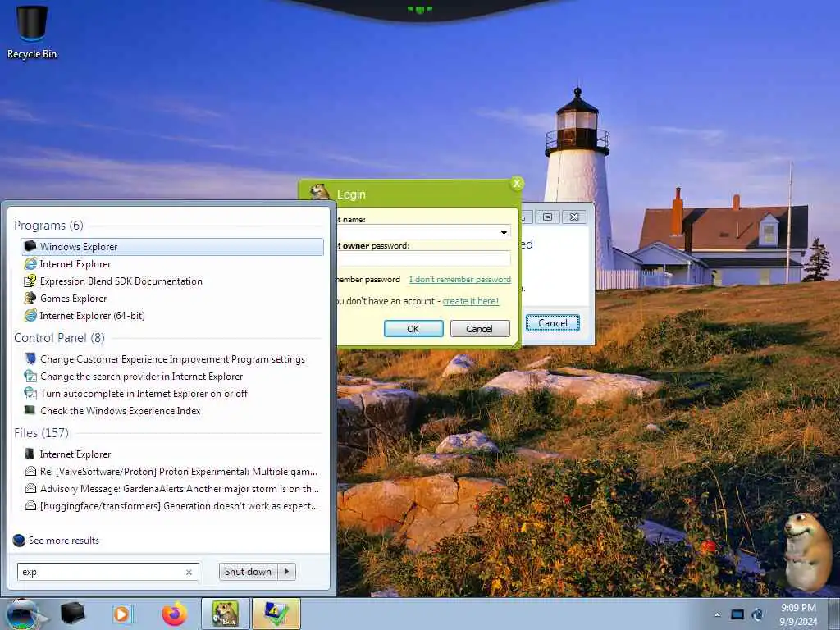Open the Proton Experimental email result
The height and width of the screenshot is (630, 840).
178,472
